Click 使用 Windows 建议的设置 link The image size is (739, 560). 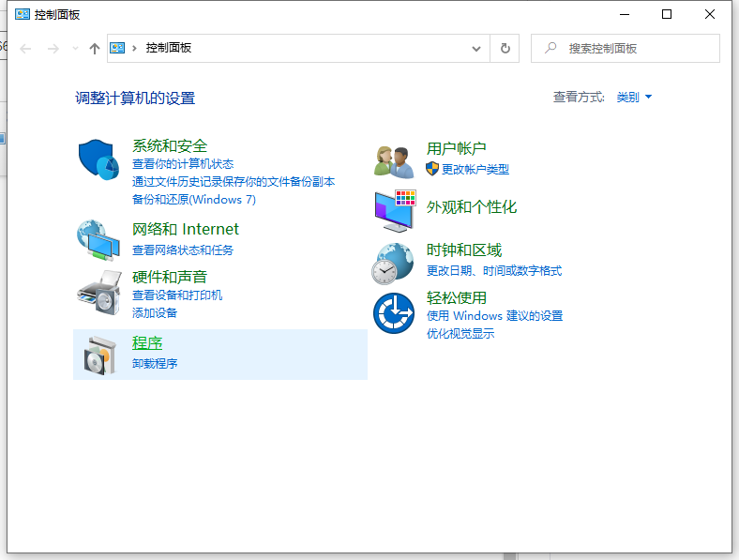click(494, 316)
